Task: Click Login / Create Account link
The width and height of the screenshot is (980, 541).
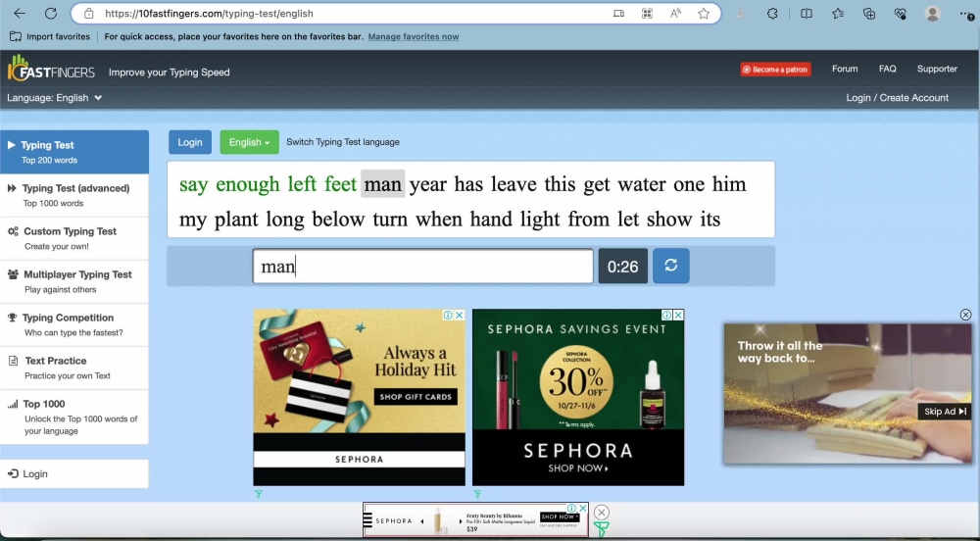Action: [x=897, y=97]
